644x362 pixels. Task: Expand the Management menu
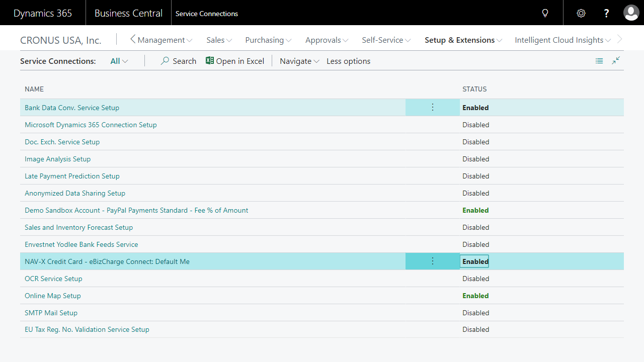pos(165,40)
